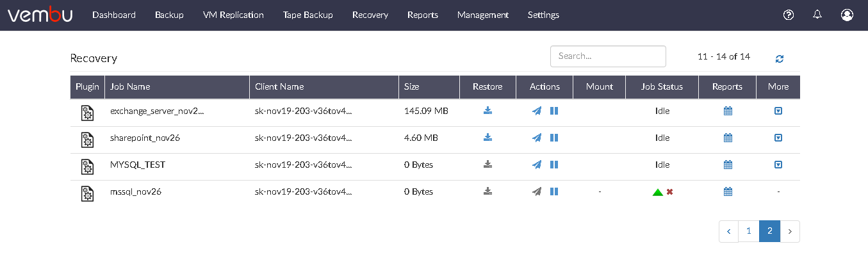868x260 pixels.
Task: Click the 11 - 14 of 14 counter
Action: click(724, 56)
